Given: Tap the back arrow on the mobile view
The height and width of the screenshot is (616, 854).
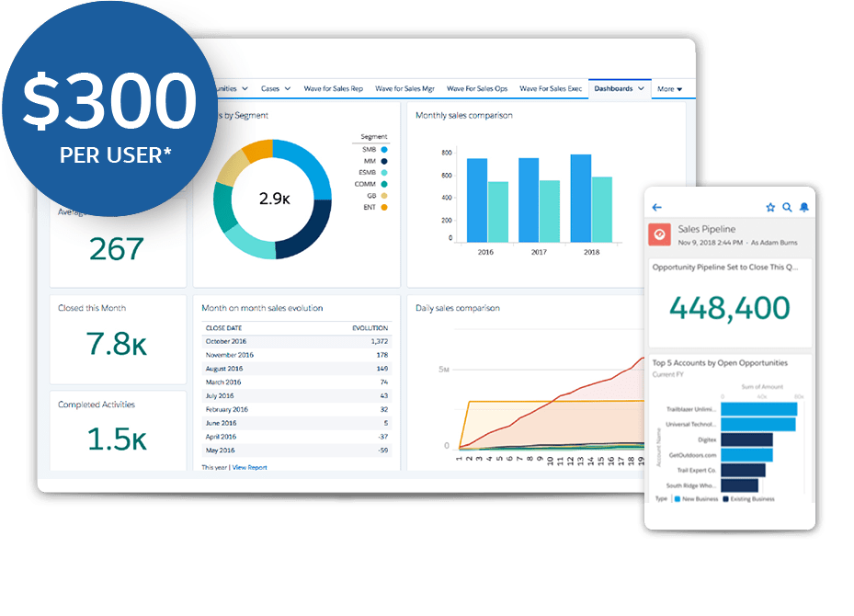Looking at the screenshot, I should point(656,207).
